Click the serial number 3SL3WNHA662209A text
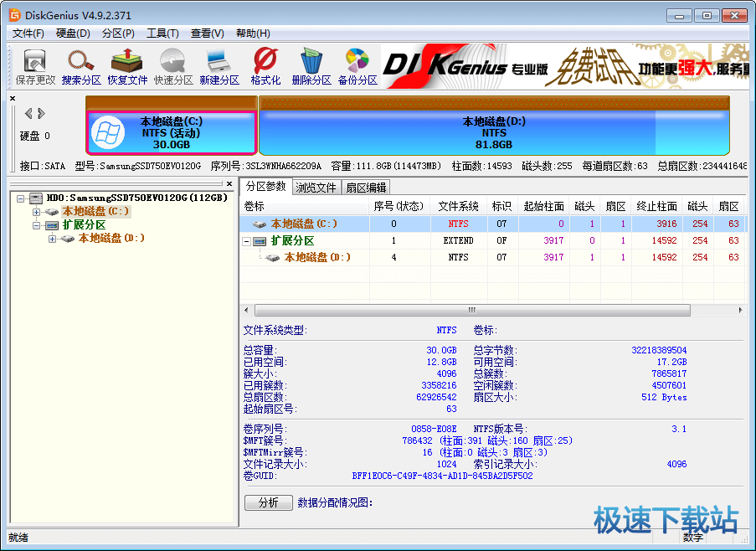The width and height of the screenshot is (756, 551). click(284, 167)
